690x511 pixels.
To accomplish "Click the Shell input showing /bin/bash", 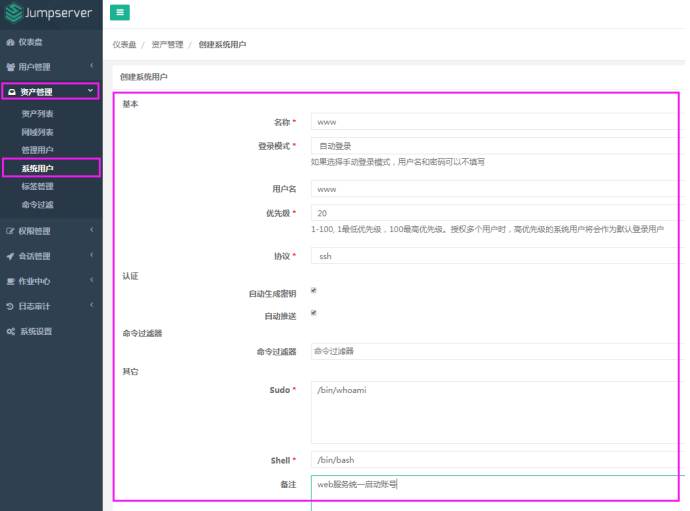I will pyautogui.click(x=497, y=460).
